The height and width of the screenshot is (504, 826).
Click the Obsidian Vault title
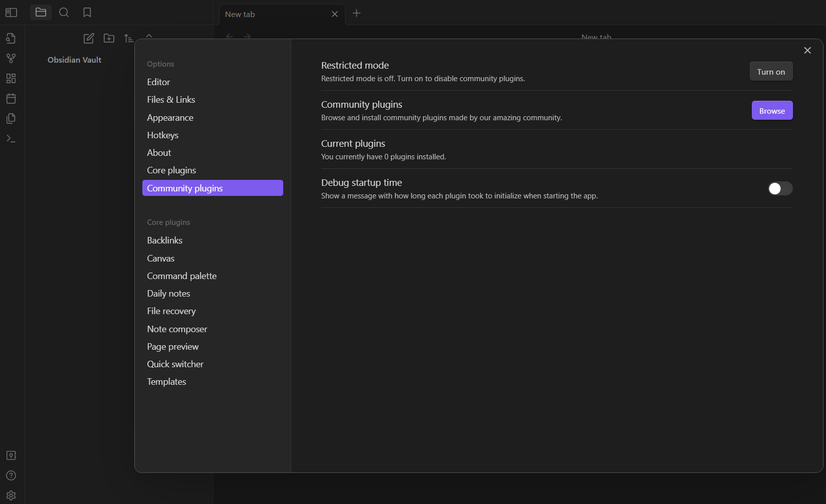(x=74, y=60)
